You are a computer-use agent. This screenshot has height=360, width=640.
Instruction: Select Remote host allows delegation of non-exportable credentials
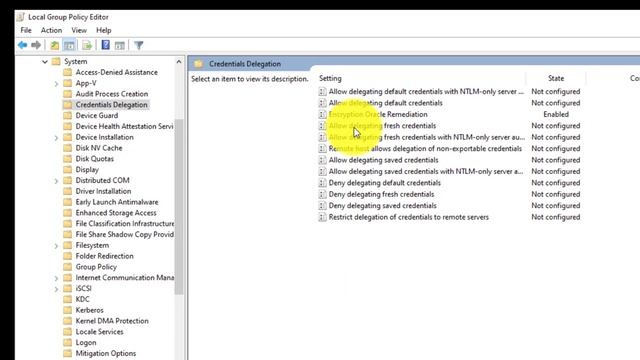425,149
